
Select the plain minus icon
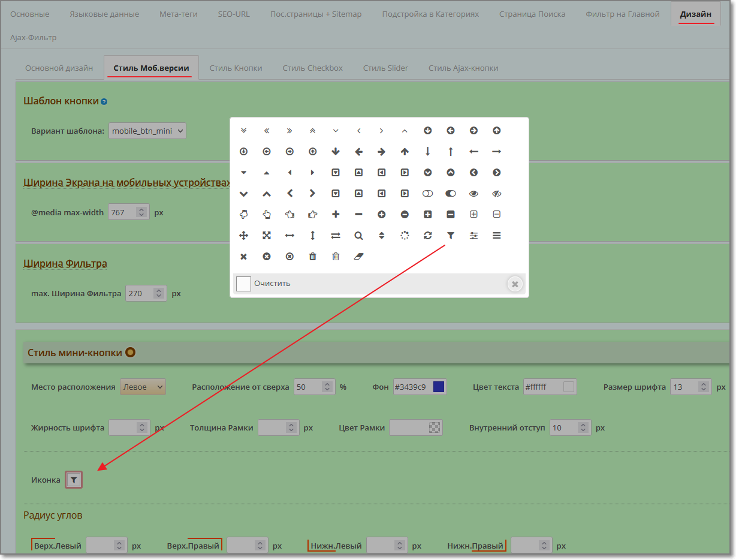tap(358, 214)
